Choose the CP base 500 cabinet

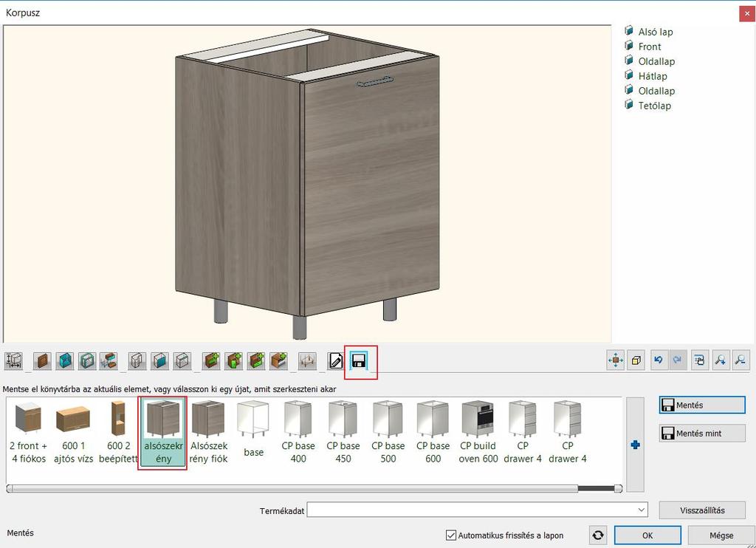point(388,433)
